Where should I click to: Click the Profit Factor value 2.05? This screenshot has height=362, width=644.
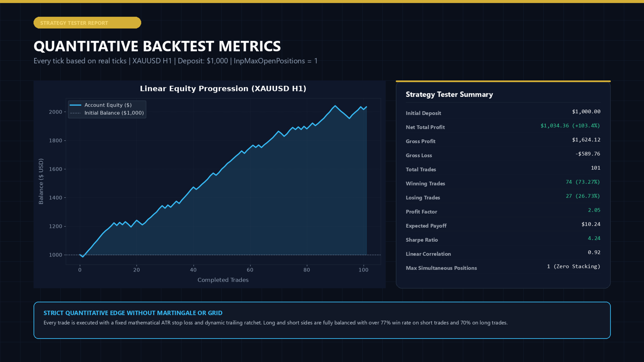[594, 210]
